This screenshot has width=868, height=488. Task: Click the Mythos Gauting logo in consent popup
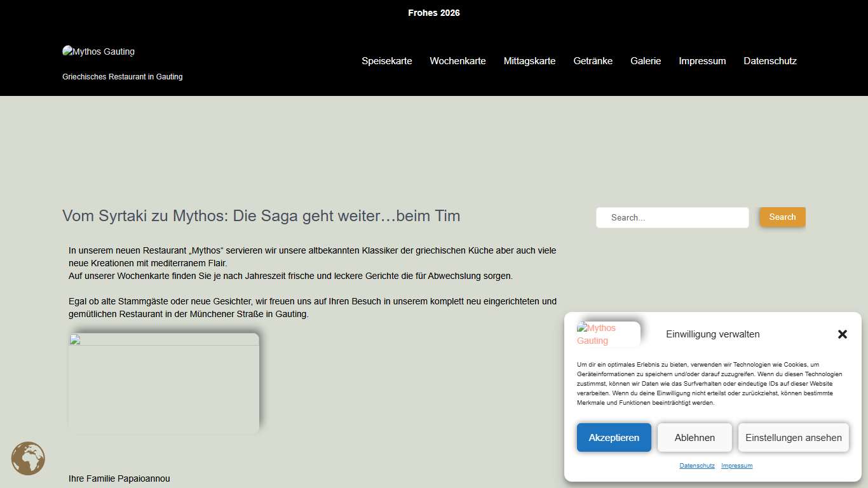(608, 334)
